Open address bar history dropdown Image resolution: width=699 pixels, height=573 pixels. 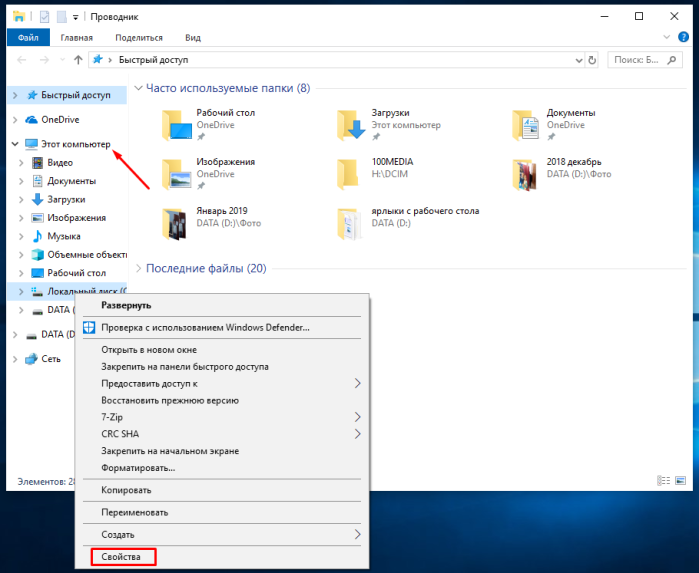point(579,60)
